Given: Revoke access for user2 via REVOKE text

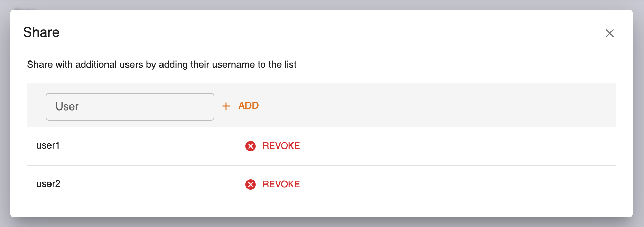Looking at the screenshot, I should point(281,184).
